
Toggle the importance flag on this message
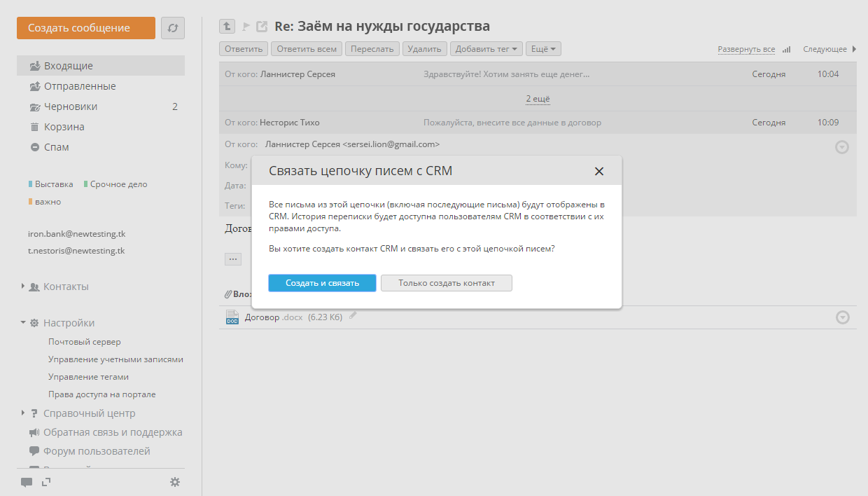click(x=246, y=27)
